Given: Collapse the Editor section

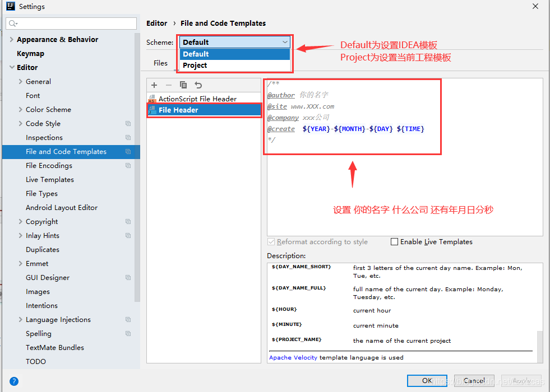Looking at the screenshot, I should [x=12, y=67].
